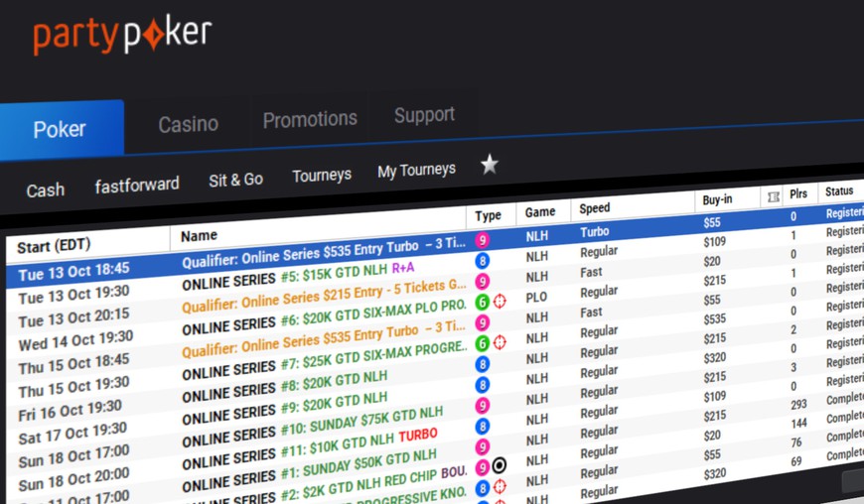864x504 pixels.
Task: Switch to the Poker tab
Action: pyautogui.click(x=61, y=130)
